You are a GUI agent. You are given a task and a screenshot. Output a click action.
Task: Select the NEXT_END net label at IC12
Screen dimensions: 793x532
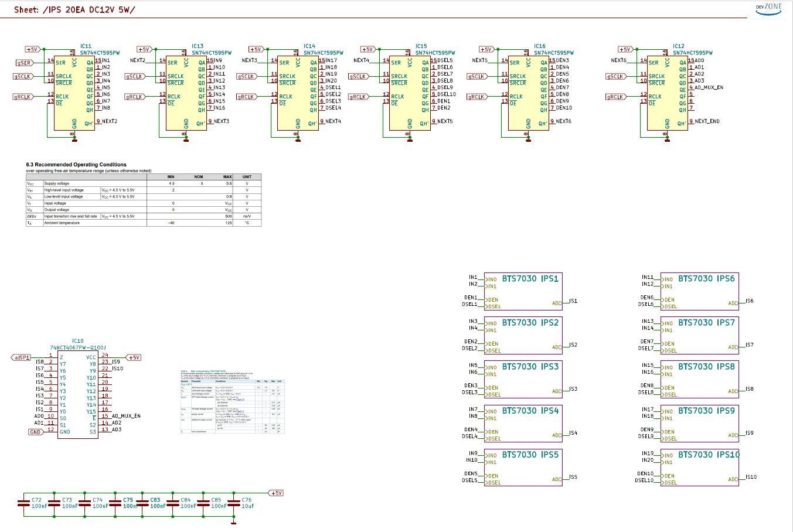(707, 121)
